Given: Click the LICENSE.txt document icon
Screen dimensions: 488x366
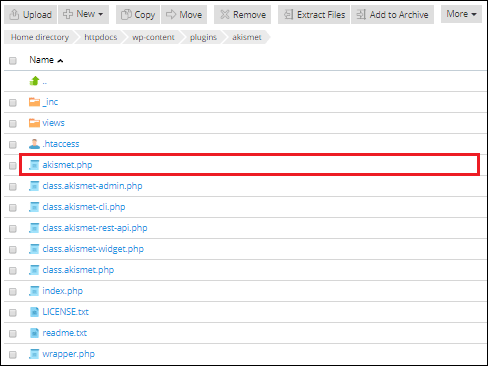Looking at the screenshot, I should click(34, 312).
